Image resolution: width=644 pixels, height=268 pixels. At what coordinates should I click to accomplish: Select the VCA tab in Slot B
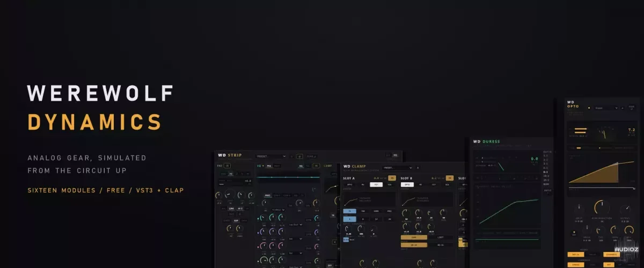[x=448, y=184]
